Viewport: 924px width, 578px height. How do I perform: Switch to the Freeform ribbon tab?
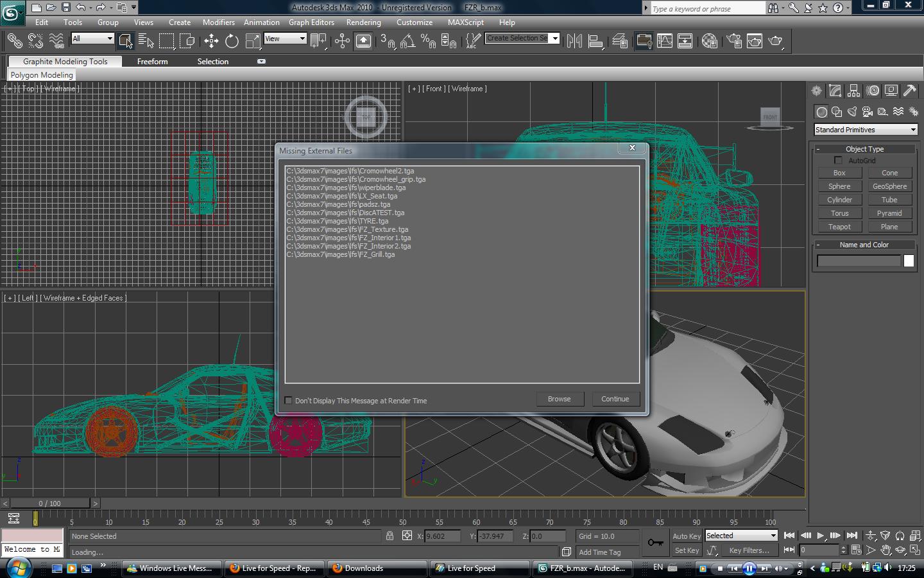pos(152,62)
